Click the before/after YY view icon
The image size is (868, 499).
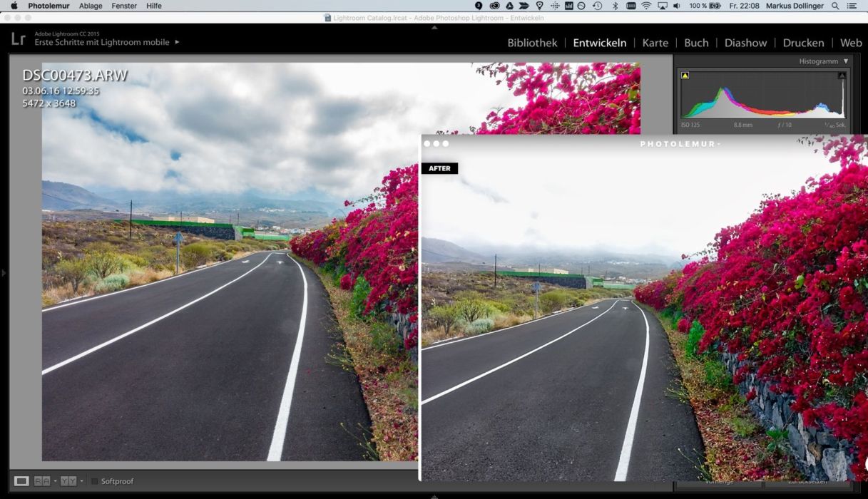coord(68,481)
